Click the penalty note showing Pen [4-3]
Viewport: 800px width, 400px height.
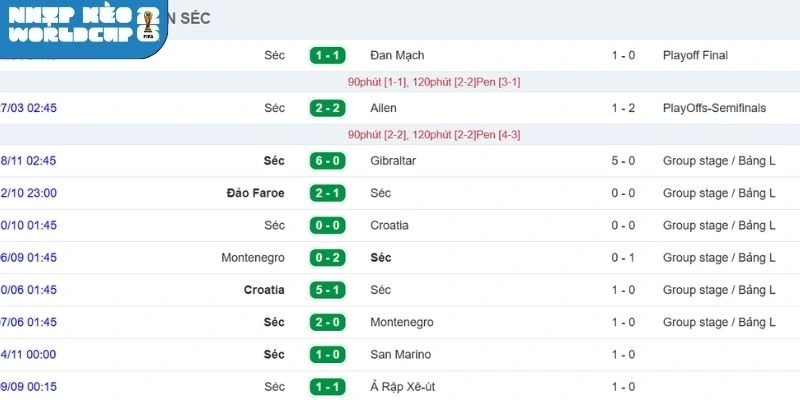pos(434,135)
